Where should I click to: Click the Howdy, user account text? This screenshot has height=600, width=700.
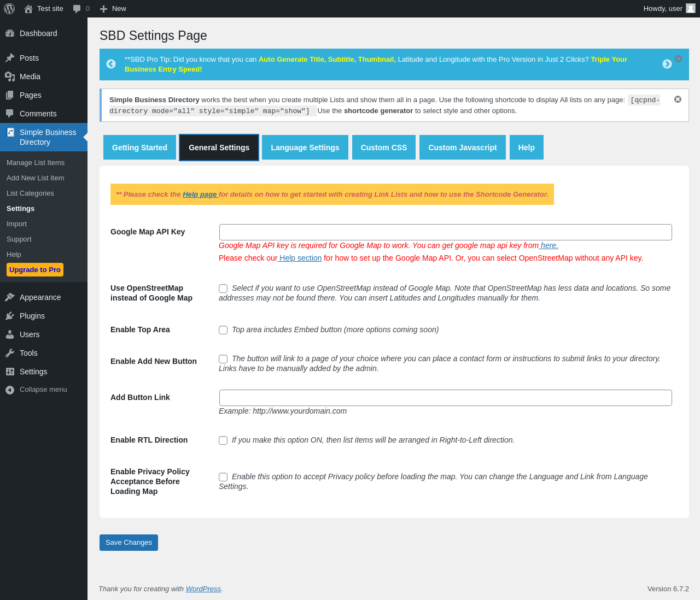pyautogui.click(x=663, y=9)
